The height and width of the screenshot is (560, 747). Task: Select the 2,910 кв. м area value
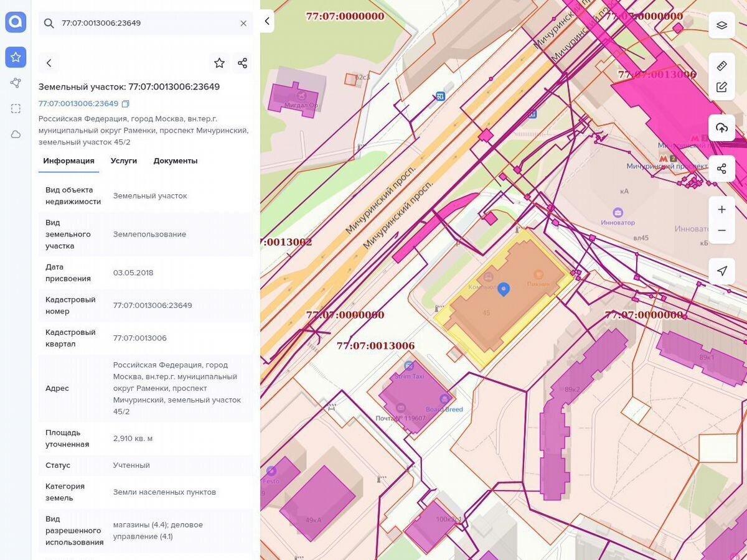[x=133, y=439]
